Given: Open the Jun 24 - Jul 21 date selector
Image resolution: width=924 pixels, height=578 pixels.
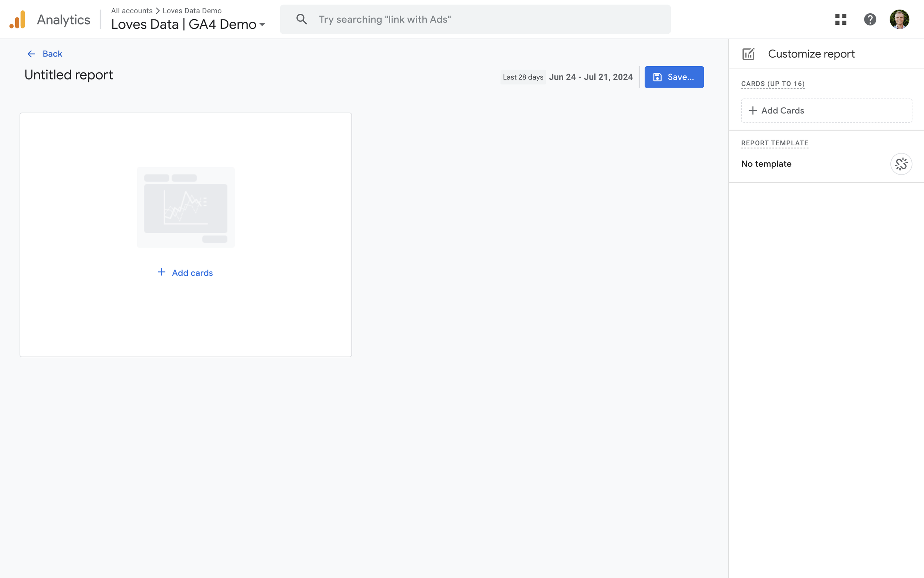Looking at the screenshot, I should pyautogui.click(x=591, y=77).
